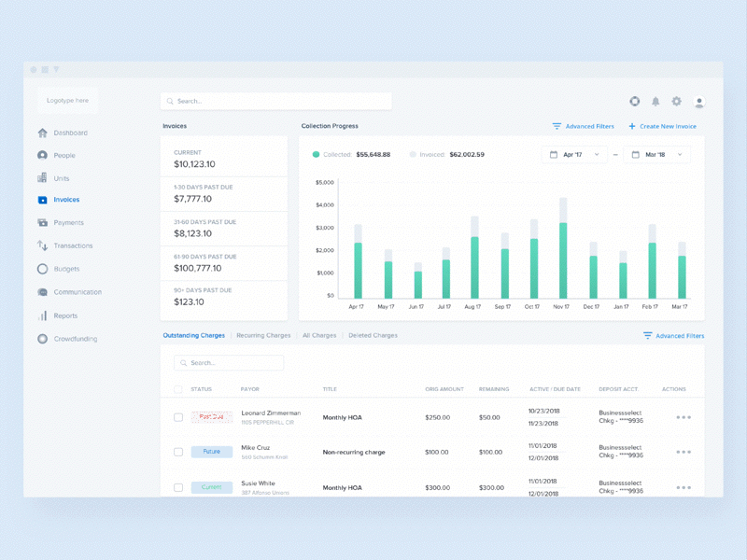747x560 pixels.
Task: Open the user profile avatar
Action: coord(699,102)
